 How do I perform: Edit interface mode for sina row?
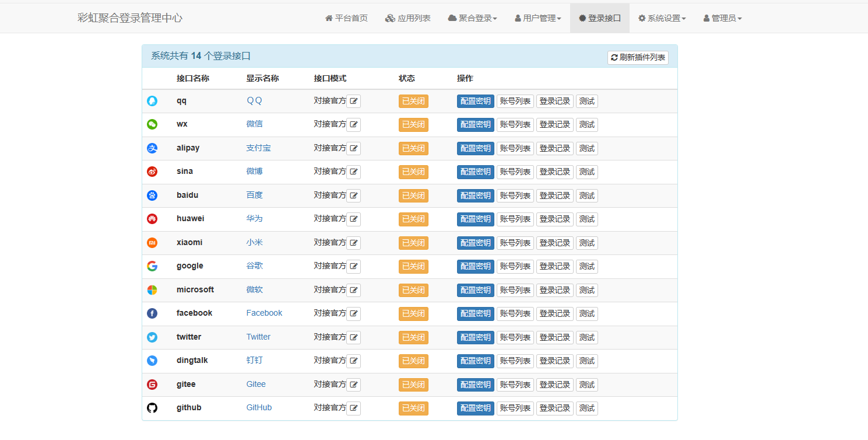[x=354, y=172]
